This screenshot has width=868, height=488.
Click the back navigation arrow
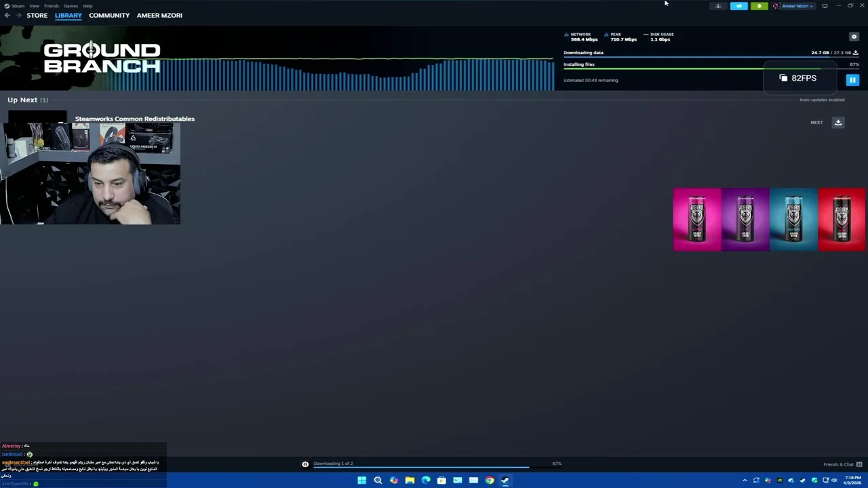click(7, 15)
